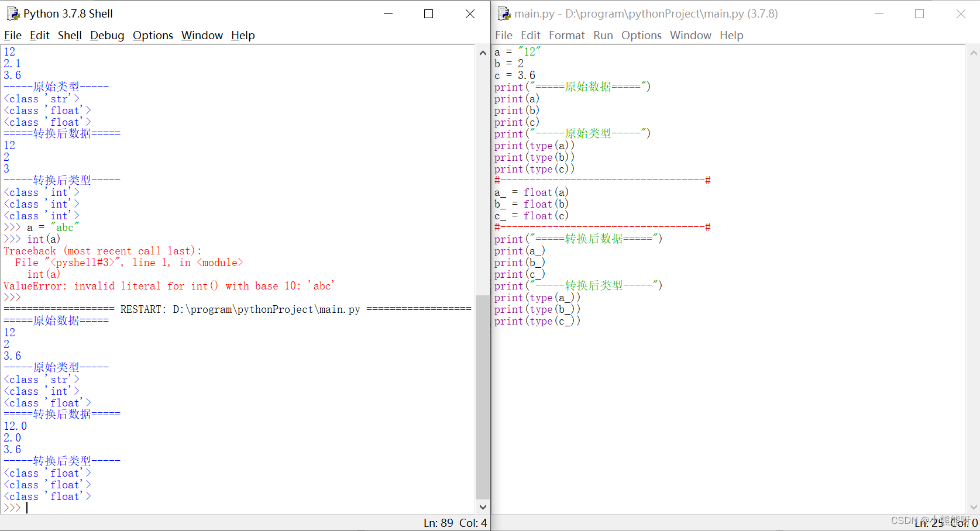980x531 pixels.
Task: Open Options menu in main.py editor
Action: (641, 36)
